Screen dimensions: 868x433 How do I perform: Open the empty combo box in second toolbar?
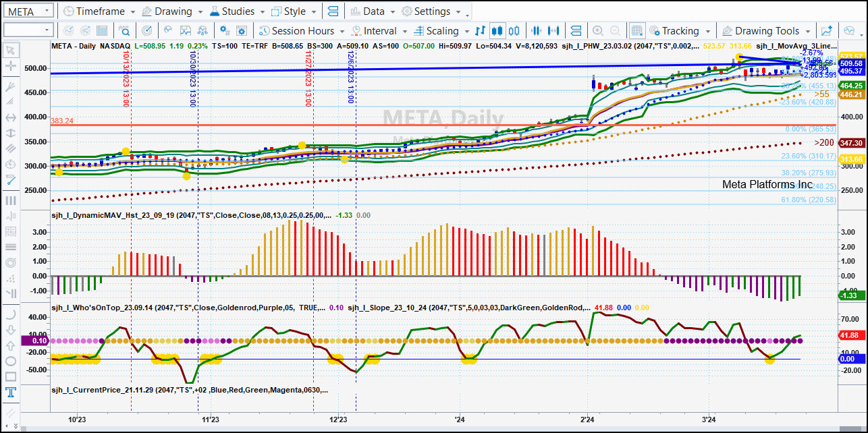point(28,30)
